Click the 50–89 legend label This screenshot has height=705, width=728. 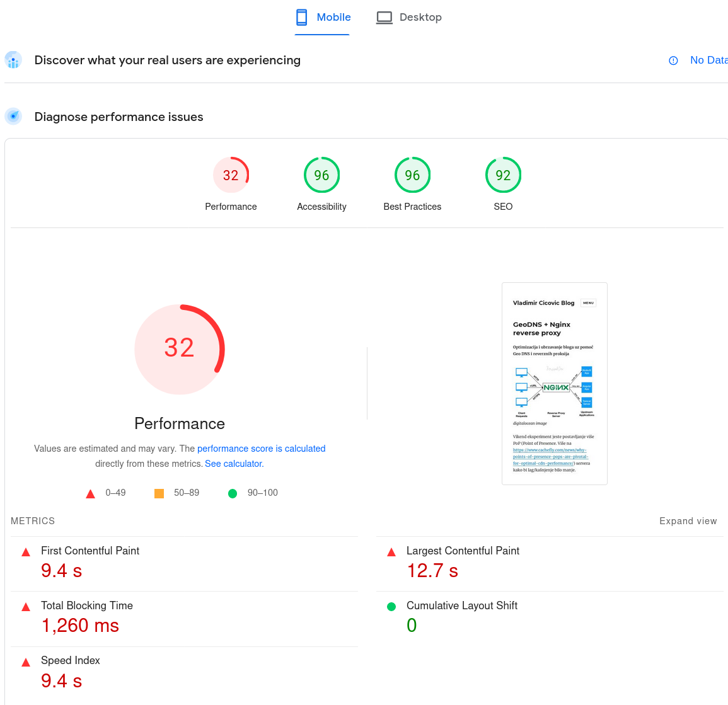click(187, 493)
